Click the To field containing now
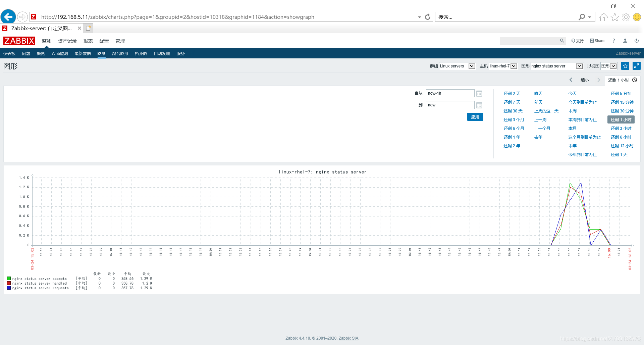 450,105
